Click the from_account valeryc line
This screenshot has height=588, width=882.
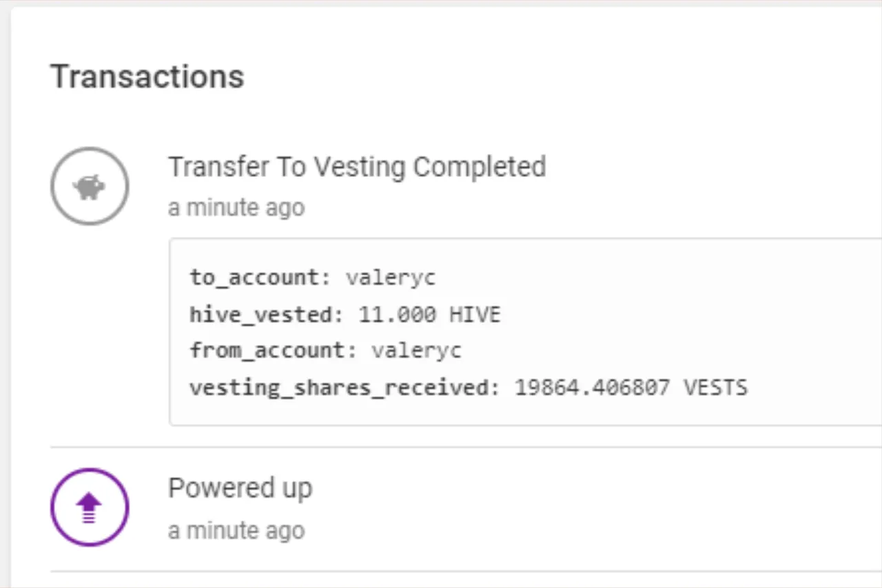pos(326,351)
